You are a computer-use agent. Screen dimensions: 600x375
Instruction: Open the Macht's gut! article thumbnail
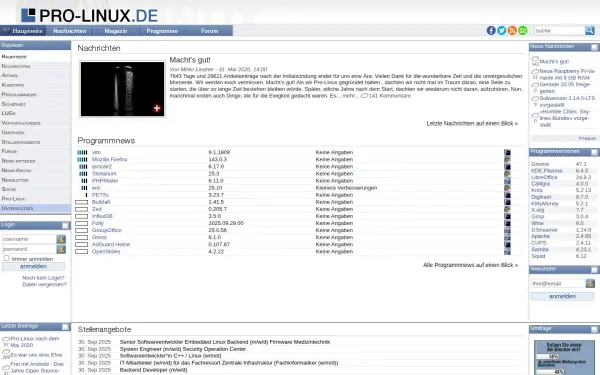tap(122, 89)
